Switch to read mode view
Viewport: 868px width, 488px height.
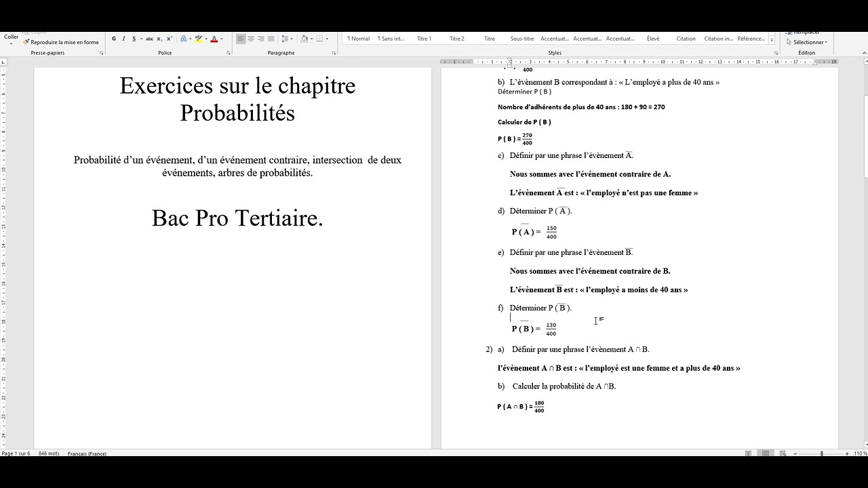(749, 453)
